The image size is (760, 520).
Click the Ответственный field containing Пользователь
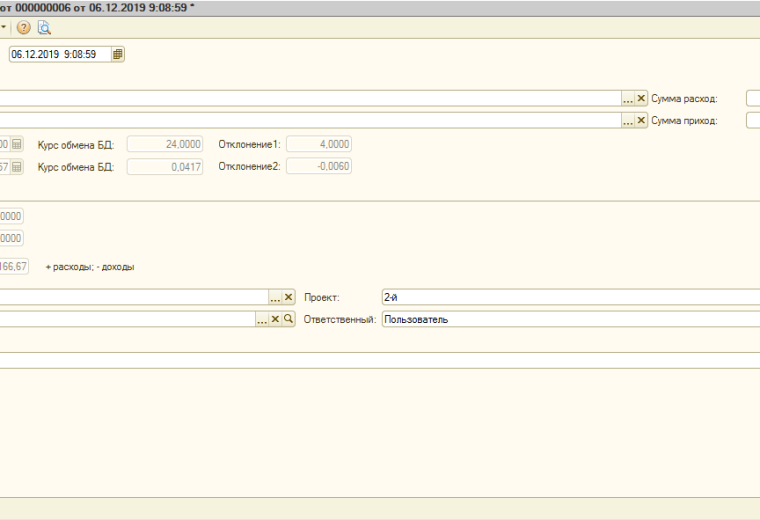pyautogui.click(x=570, y=319)
